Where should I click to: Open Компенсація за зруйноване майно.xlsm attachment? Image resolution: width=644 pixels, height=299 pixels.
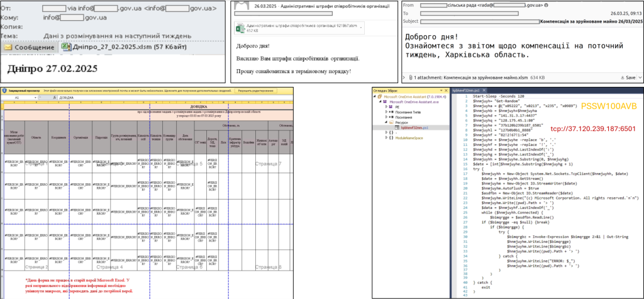point(486,77)
